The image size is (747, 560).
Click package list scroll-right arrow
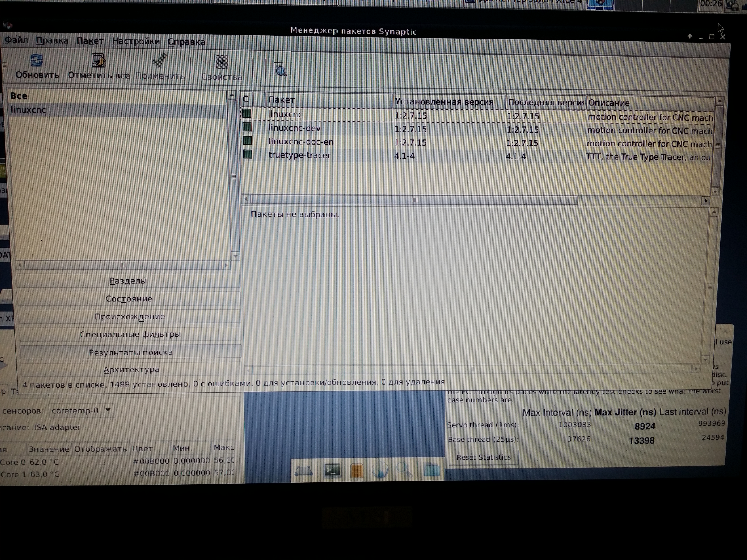click(x=705, y=201)
